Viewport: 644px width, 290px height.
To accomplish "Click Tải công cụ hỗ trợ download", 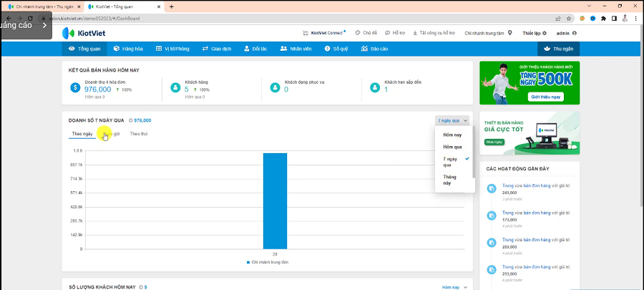I will click(x=434, y=33).
